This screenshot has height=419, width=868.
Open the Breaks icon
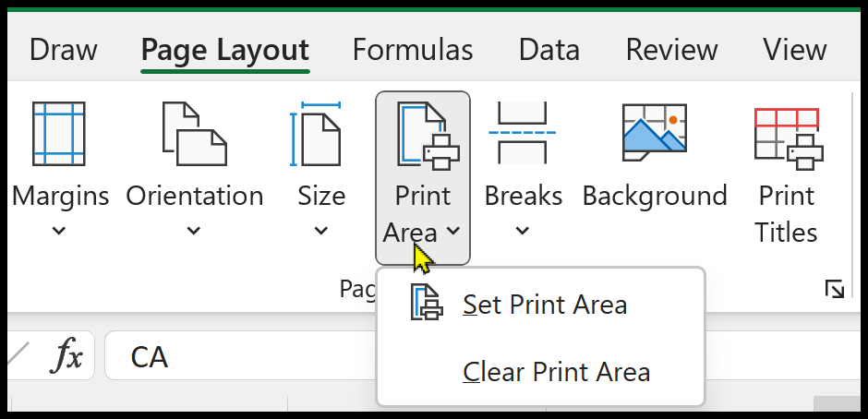522,132
